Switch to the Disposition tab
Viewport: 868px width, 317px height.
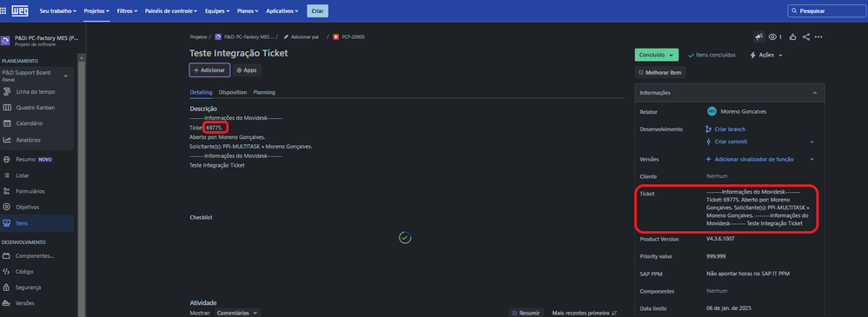(x=233, y=92)
